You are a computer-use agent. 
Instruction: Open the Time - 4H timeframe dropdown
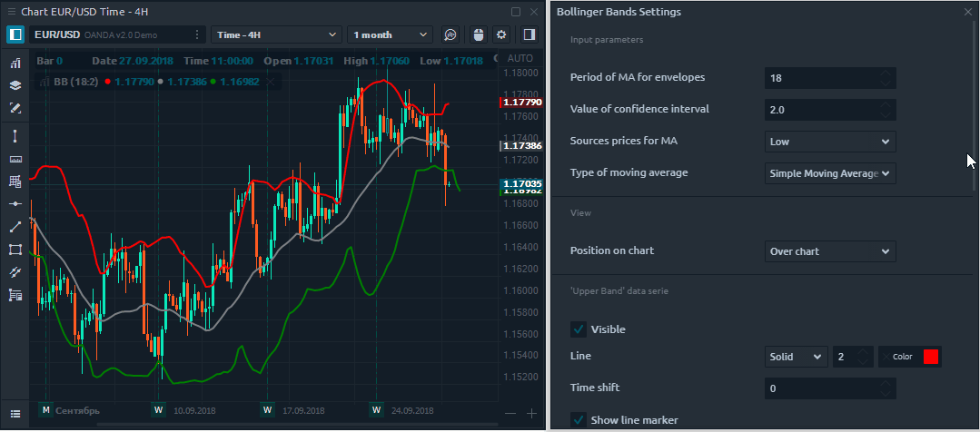pyautogui.click(x=277, y=34)
